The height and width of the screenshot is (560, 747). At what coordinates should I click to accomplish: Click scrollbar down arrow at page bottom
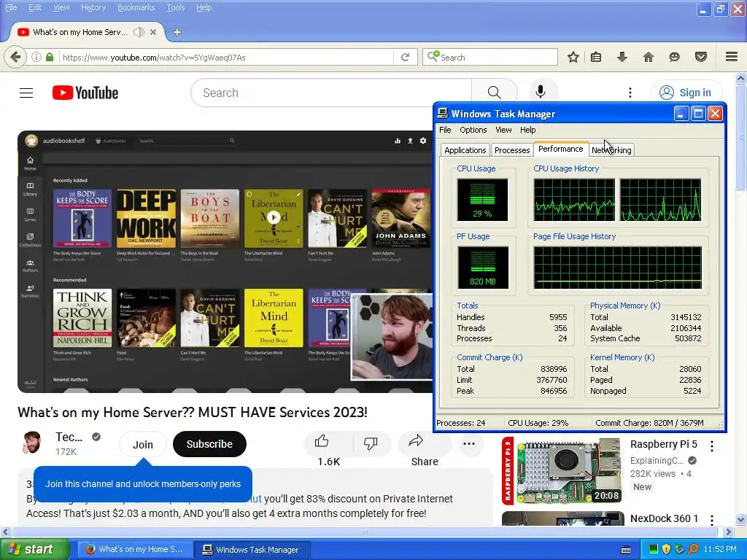pos(741,519)
